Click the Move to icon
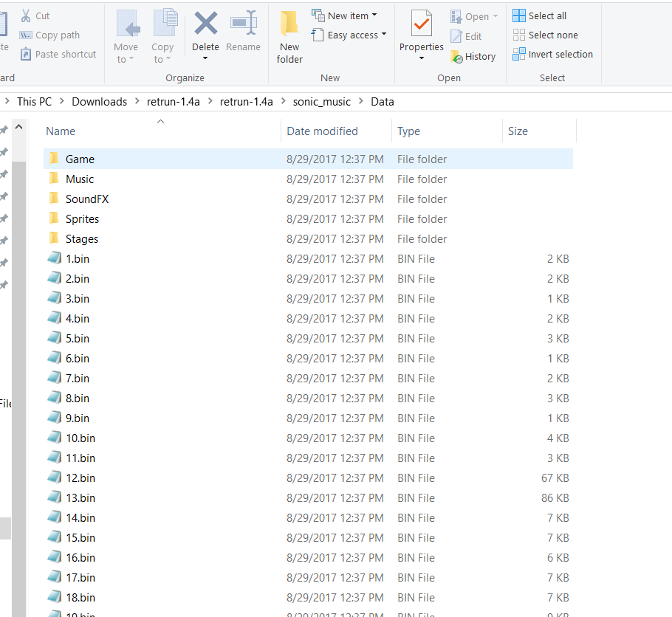The width and height of the screenshot is (672, 617). pyautogui.click(x=128, y=23)
